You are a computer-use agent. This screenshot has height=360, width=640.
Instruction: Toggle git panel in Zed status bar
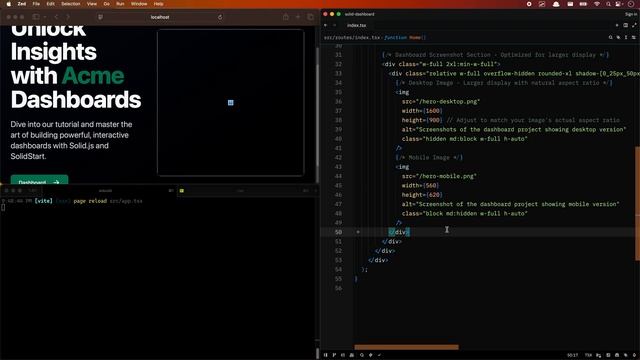(334, 355)
